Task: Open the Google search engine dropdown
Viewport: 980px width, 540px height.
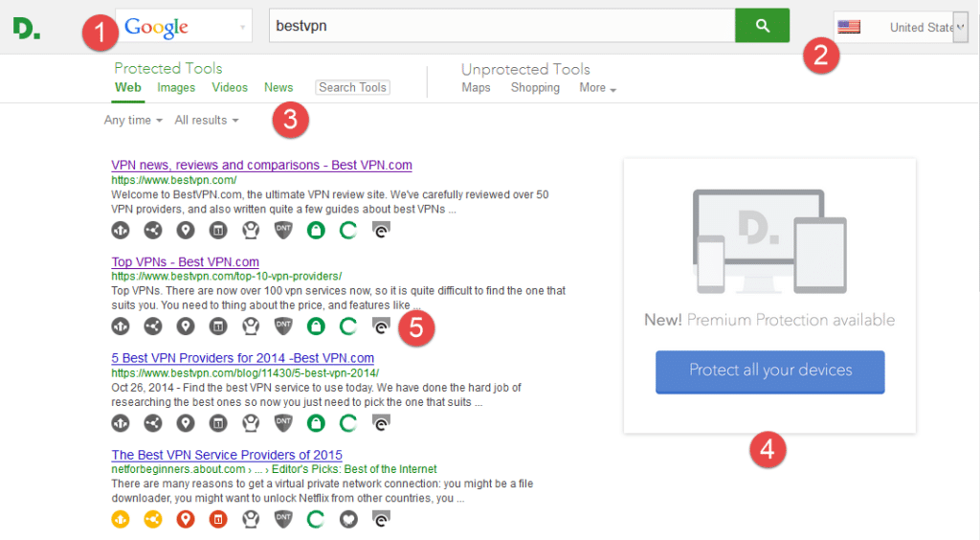Action: click(184, 27)
